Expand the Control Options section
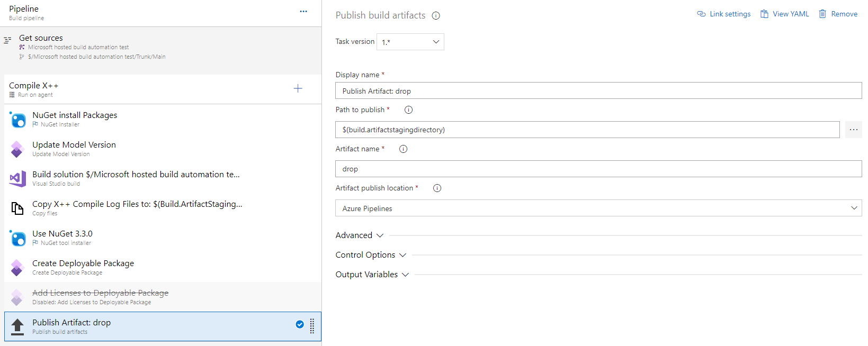The height and width of the screenshot is (346, 868). click(x=371, y=255)
